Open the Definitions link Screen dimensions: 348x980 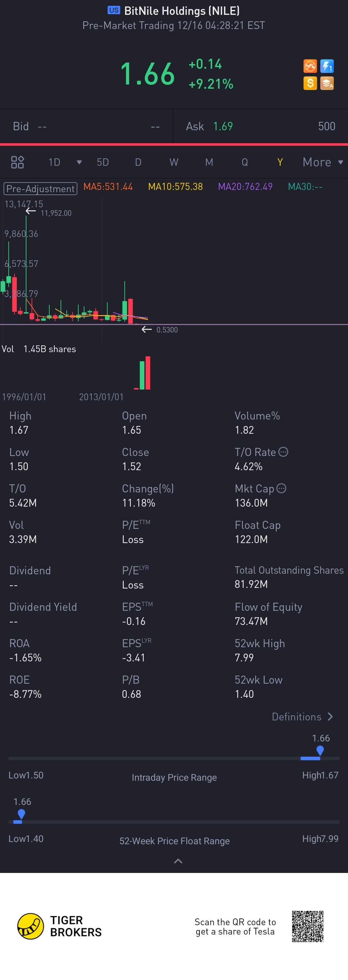(x=302, y=717)
